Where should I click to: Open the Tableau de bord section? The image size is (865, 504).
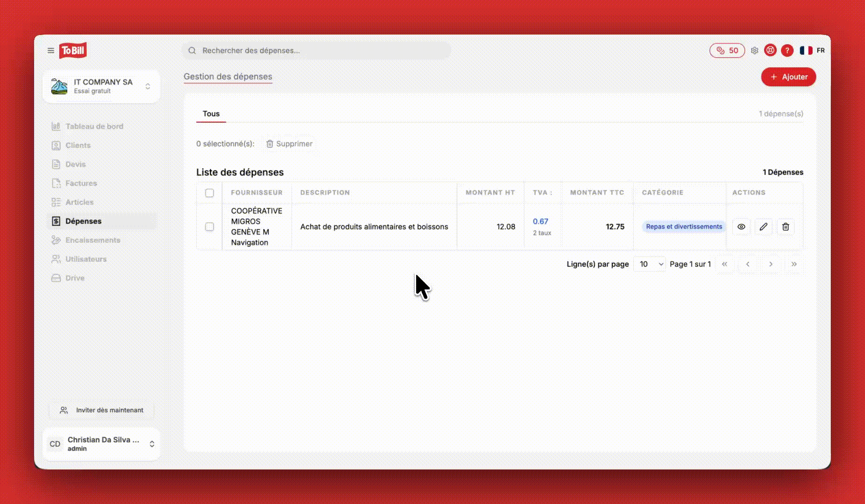(x=94, y=126)
